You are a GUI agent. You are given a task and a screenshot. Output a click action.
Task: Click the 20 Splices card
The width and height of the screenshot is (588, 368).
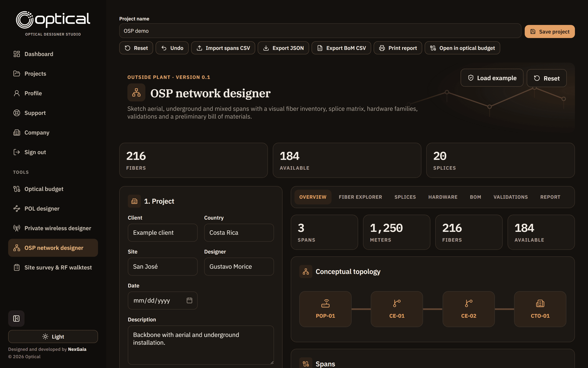pyautogui.click(x=501, y=160)
